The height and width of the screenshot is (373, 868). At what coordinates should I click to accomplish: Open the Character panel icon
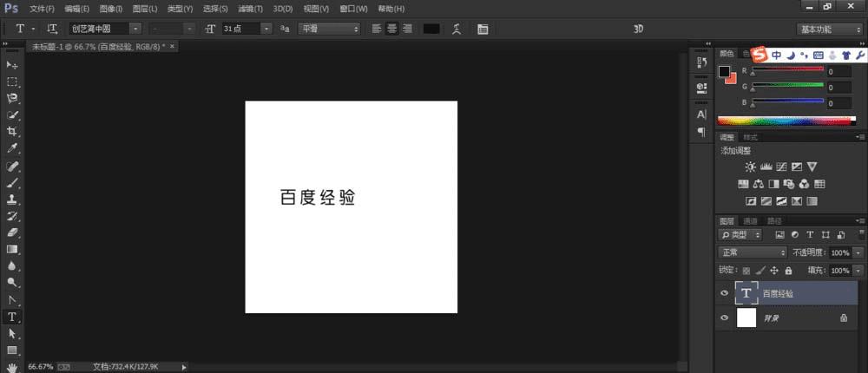[x=701, y=115]
